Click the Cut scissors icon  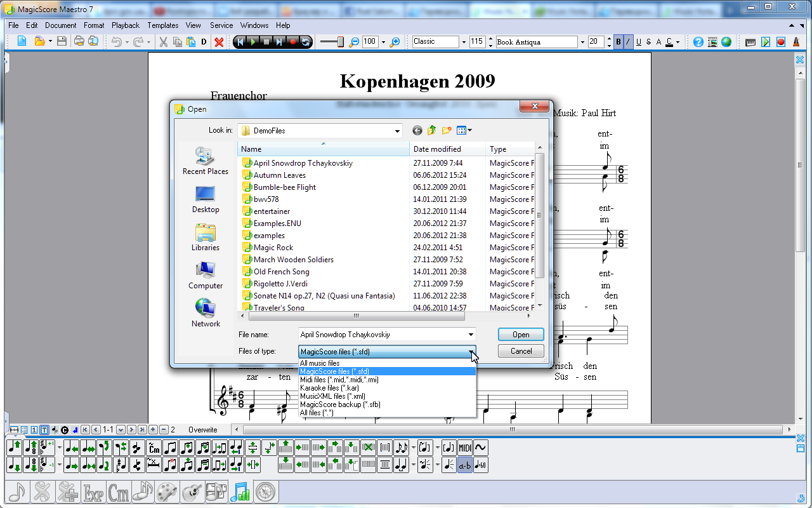[163, 42]
